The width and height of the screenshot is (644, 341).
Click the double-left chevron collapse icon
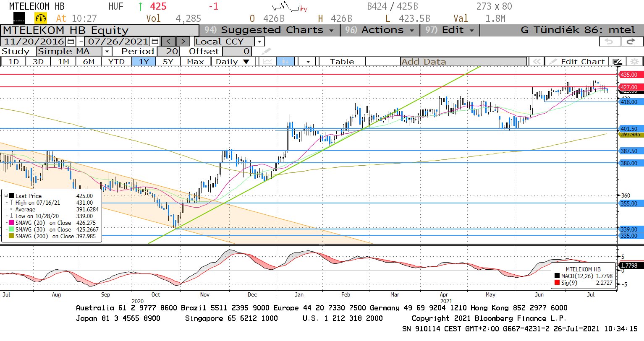(x=536, y=62)
